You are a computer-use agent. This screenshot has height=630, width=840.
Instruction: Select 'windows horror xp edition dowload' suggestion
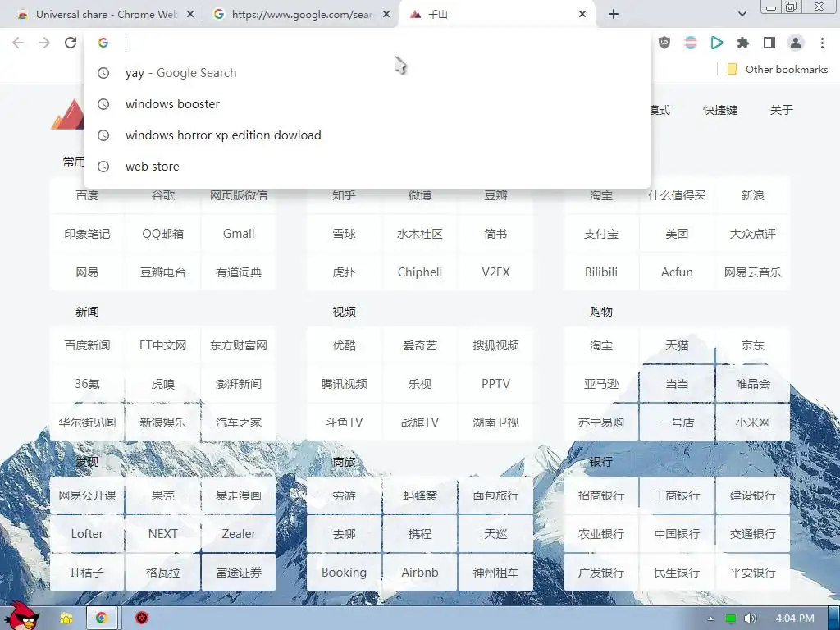point(367,135)
